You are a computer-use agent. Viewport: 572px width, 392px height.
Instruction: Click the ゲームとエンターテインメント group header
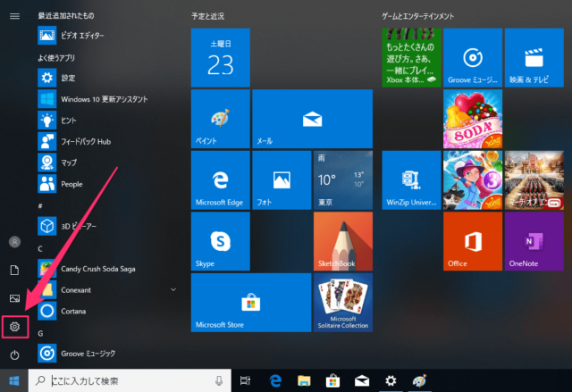point(417,16)
